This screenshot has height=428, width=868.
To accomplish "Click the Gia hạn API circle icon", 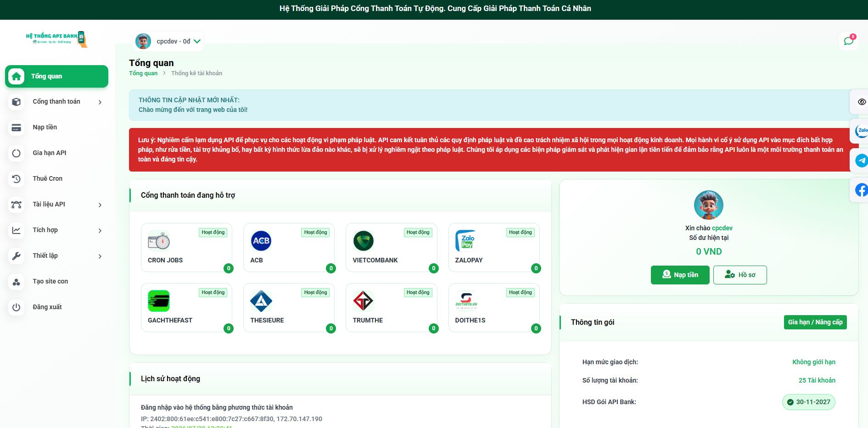I will pyautogui.click(x=17, y=153).
